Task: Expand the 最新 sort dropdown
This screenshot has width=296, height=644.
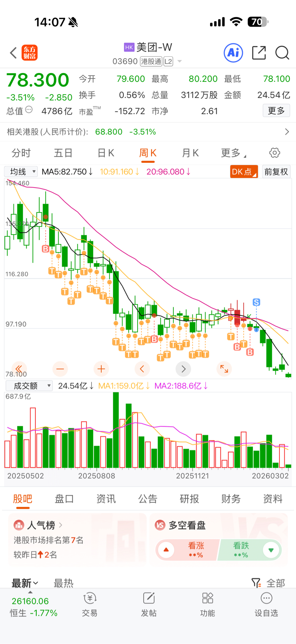Action: 25,583
